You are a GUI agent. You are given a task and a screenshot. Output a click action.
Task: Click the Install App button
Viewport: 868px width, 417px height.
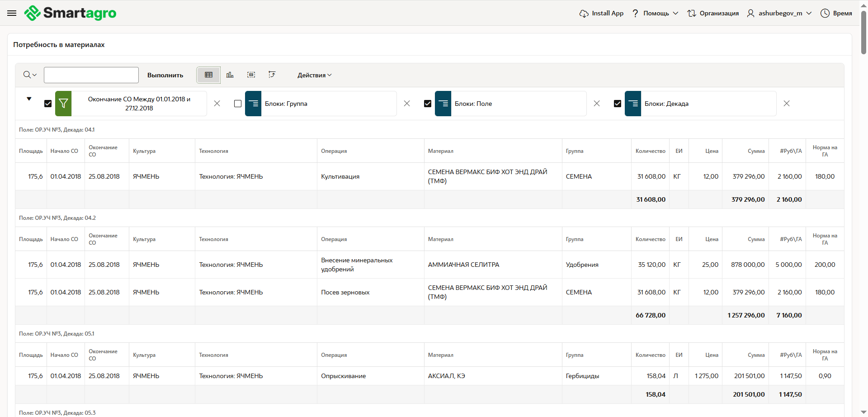601,13
